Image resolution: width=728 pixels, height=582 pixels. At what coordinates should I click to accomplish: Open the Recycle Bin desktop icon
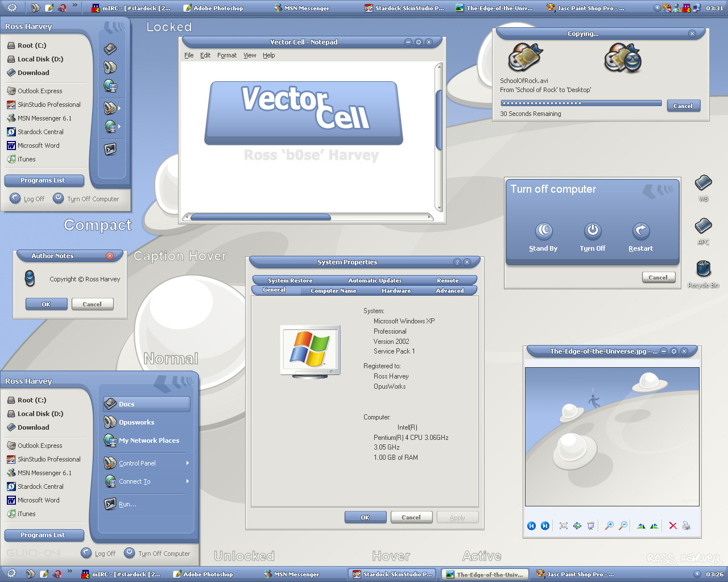click(x=704, y=270)
